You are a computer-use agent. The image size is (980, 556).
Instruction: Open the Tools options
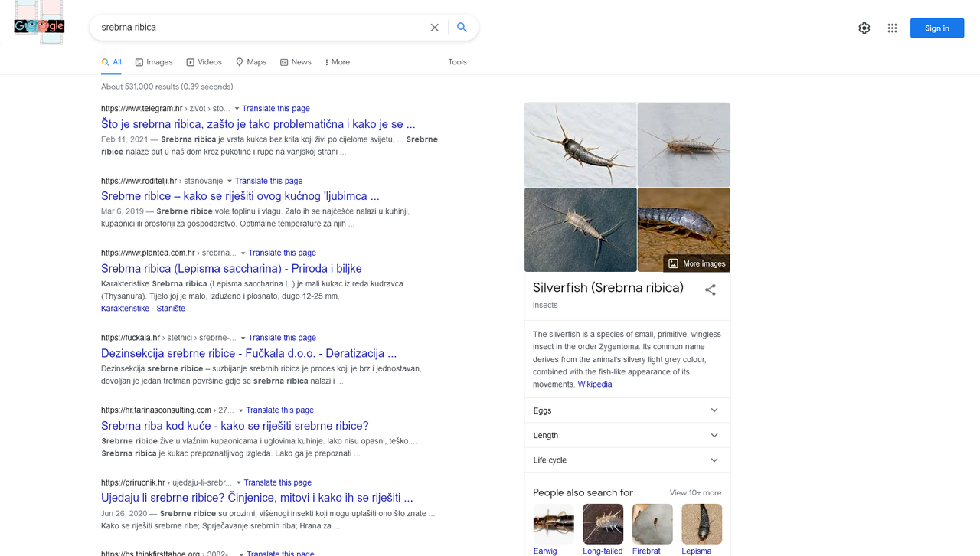(457, 62)
